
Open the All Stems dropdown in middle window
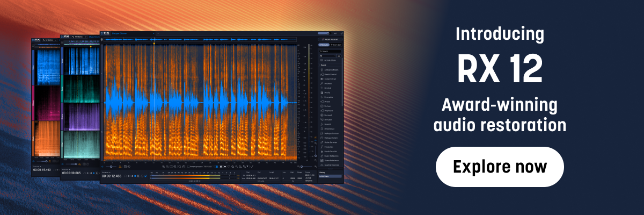tap(79, 37)
